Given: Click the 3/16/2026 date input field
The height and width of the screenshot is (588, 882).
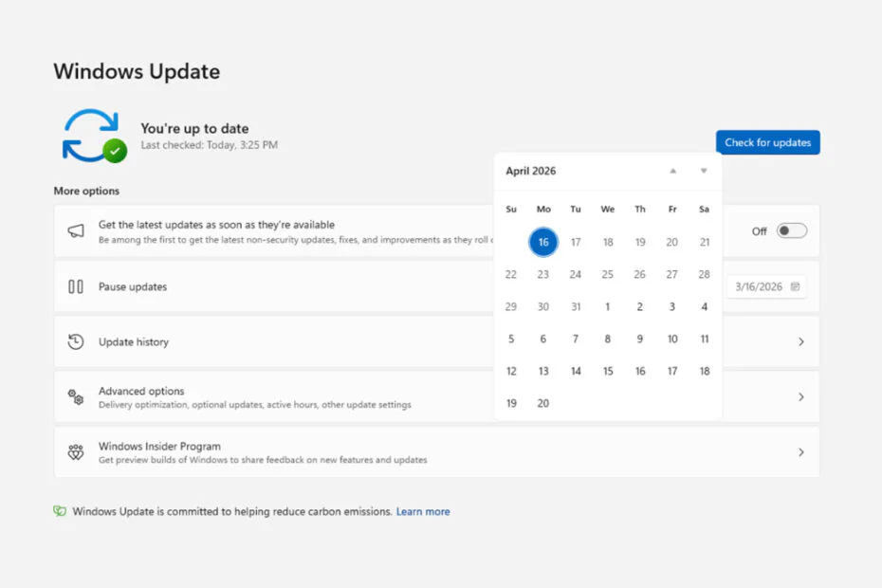Looking at the screenshot, I should pyautogui.click(x=759, y=286).
